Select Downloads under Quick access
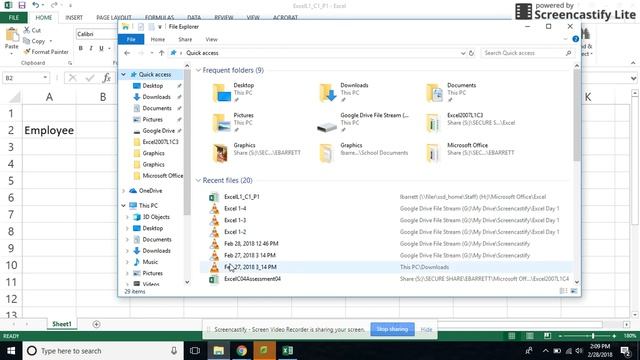Viewport: 640px width, 360px height. [156, 97]
